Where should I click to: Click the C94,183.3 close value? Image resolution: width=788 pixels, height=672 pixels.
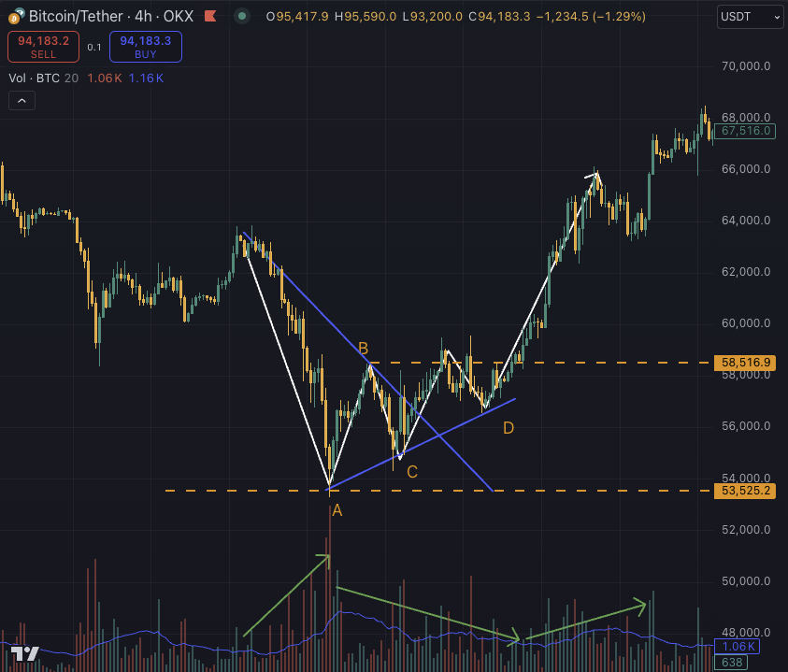tap(499, 17)
